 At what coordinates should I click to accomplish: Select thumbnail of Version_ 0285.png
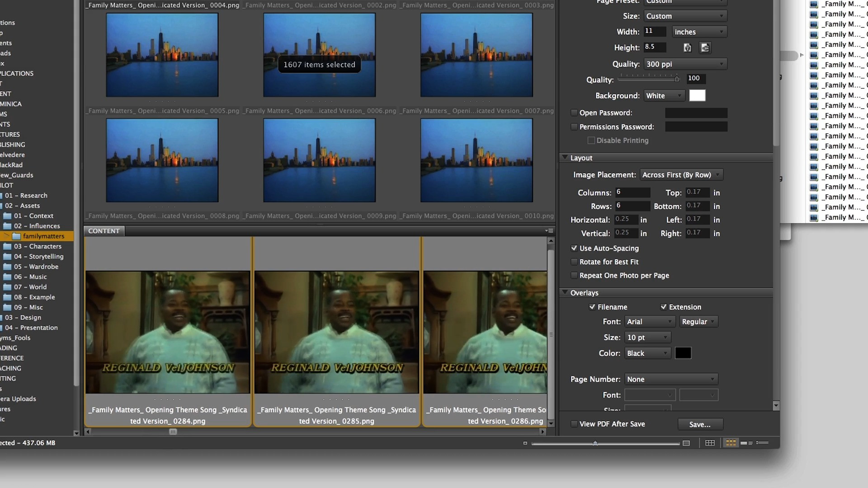[x=337, y=332]
